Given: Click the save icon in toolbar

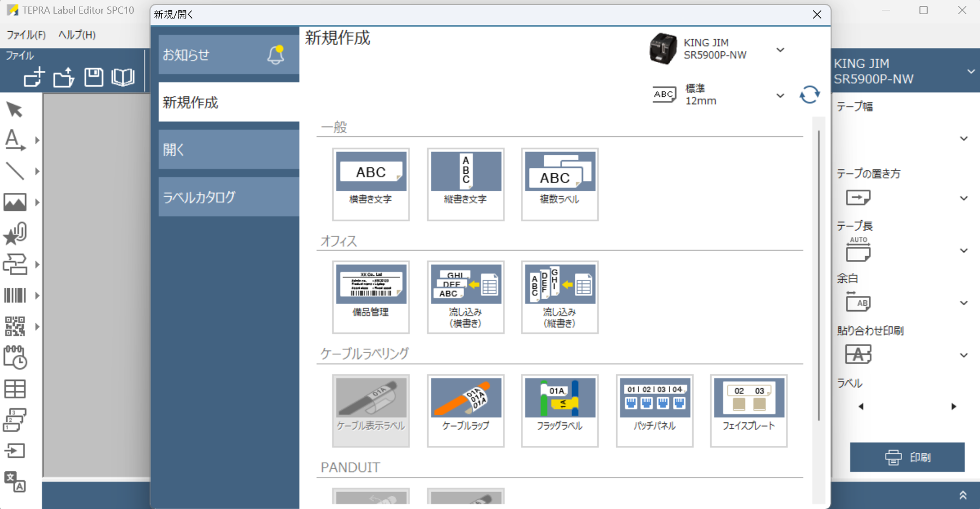Looking at the screenshot, I should coord(94,77).
